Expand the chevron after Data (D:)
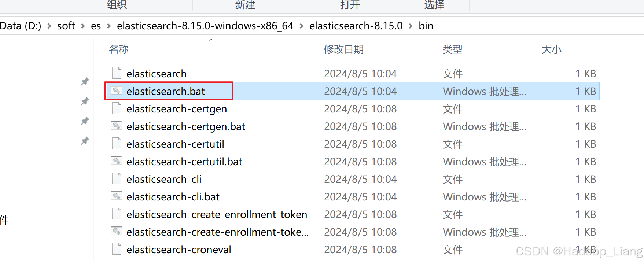The image size is (644, 262). click(49, 26)
